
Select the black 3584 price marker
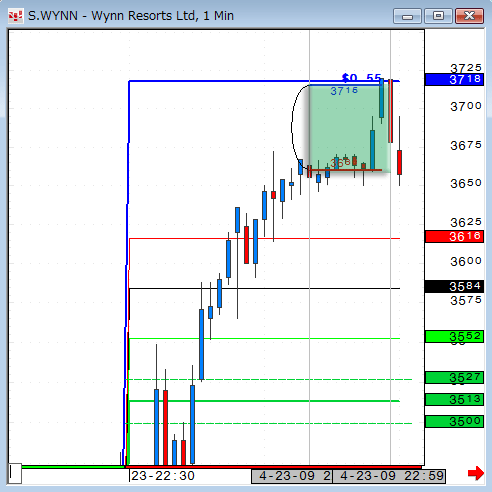(454, 287)
